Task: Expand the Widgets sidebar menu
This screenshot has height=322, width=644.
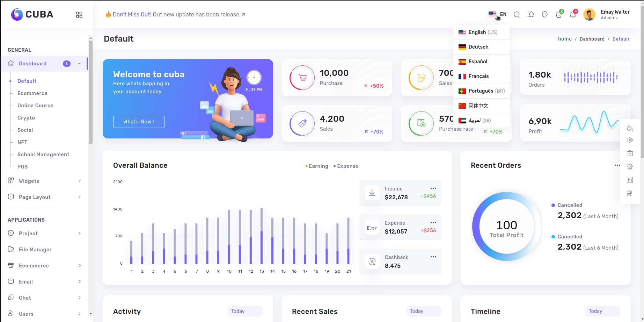Action: point(44,181)
